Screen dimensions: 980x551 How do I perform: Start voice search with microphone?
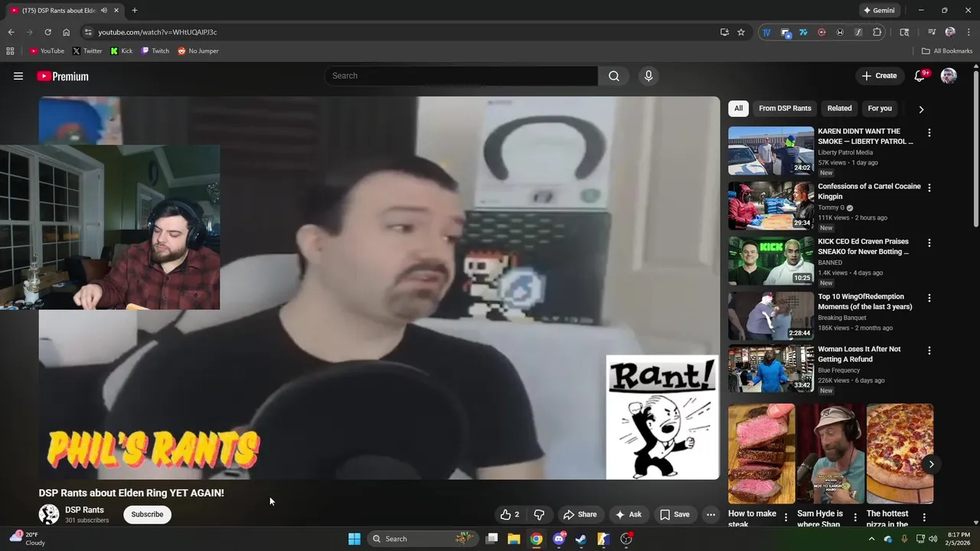coord(648,76)
